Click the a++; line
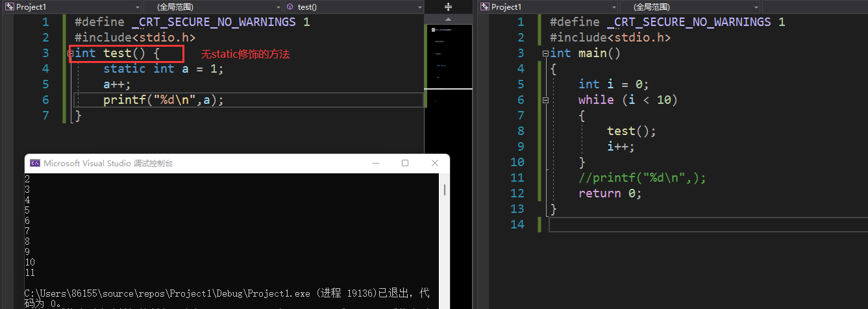Viewport: 868px width, 309px height. [x=117, y=84]
